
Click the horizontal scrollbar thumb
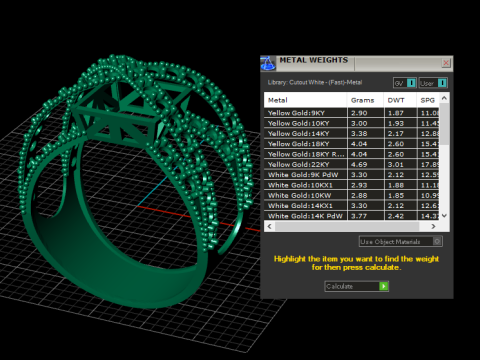(x=347, y=226)
